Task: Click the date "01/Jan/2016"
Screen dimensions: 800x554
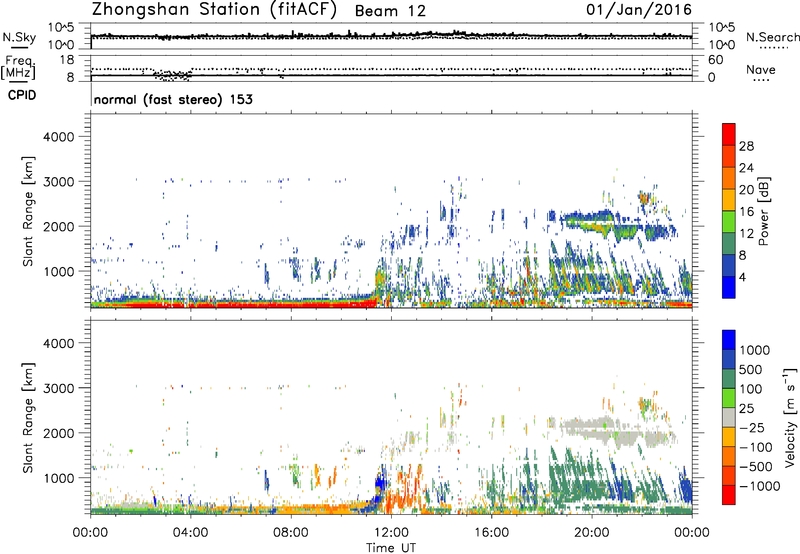Action: 639,9
